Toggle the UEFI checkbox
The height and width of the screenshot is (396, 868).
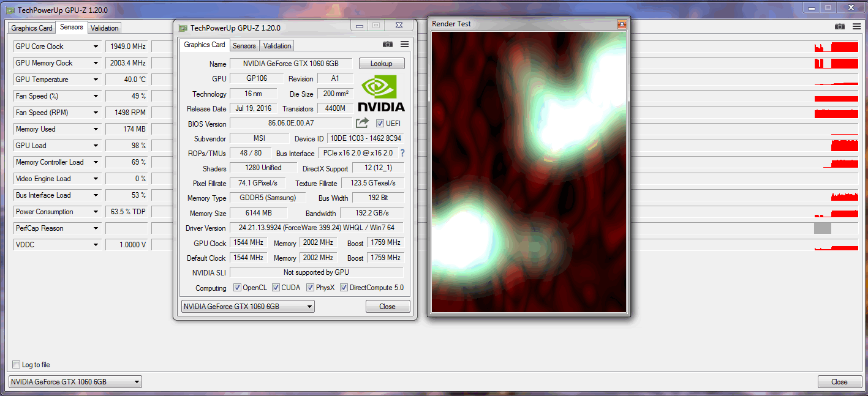(x=380, y=123)
